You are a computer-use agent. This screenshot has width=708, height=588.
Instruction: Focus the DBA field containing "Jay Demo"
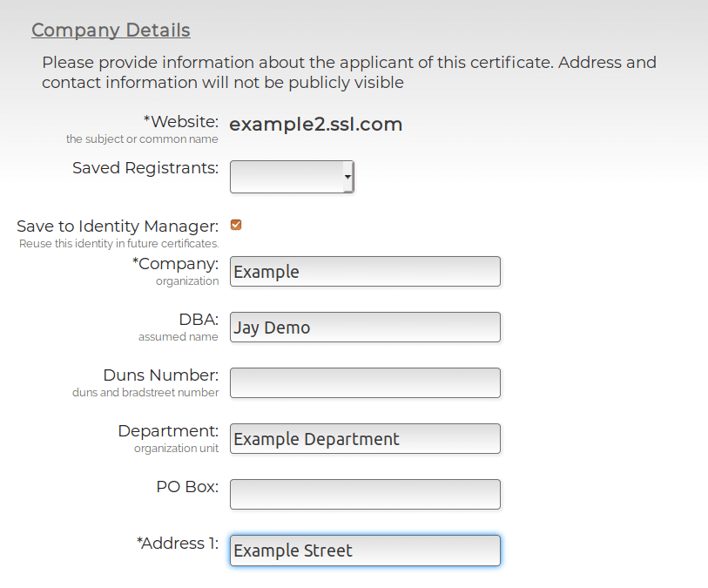[365, 328]
